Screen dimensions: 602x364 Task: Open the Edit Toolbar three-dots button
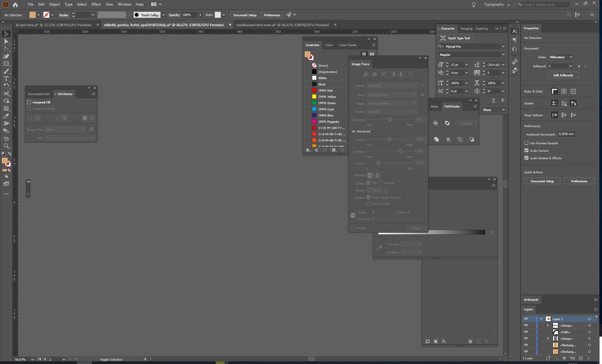(x=7, y=194)
